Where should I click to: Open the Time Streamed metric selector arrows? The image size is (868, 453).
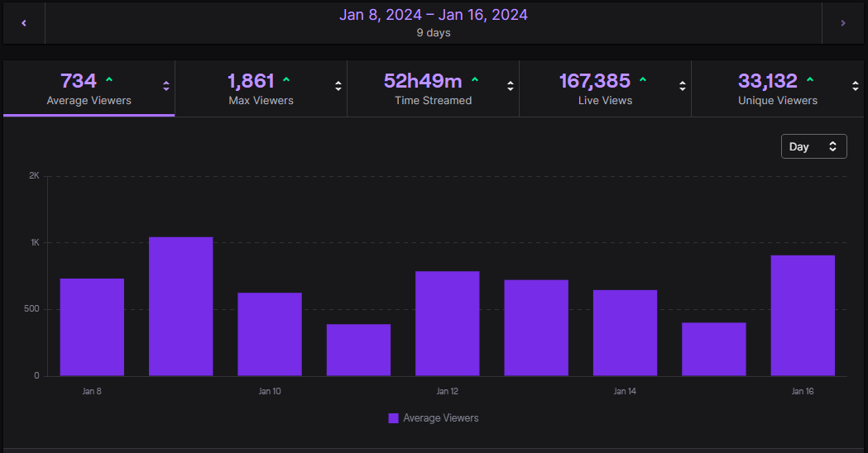(511, 86)
